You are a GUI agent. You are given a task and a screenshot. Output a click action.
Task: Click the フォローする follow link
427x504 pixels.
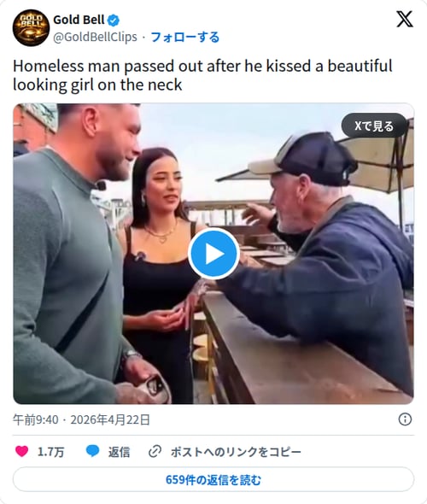185,38
